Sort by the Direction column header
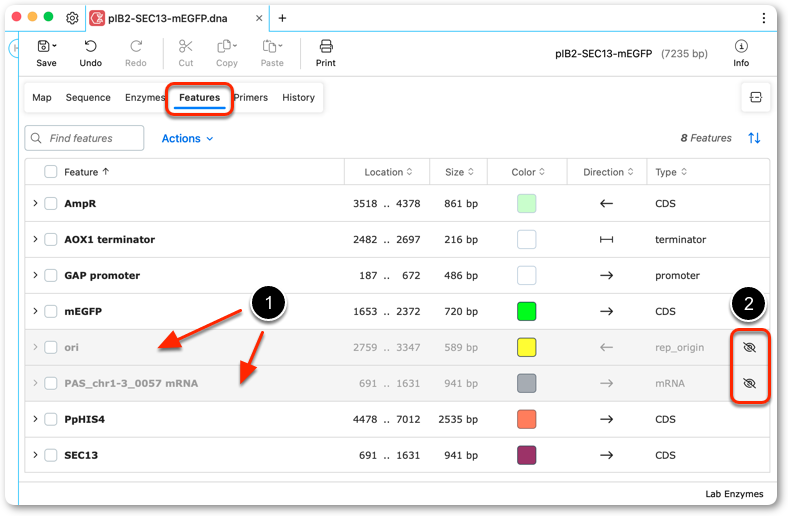The width and height of the screenshot is (788, 516). 608,172
